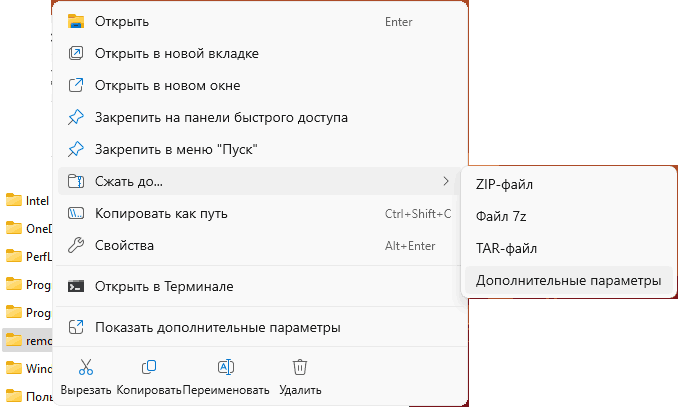Click the Ctrl+Shift+C shortcut text
Viewport: 678px width, 411px height.
coord(418,213)
